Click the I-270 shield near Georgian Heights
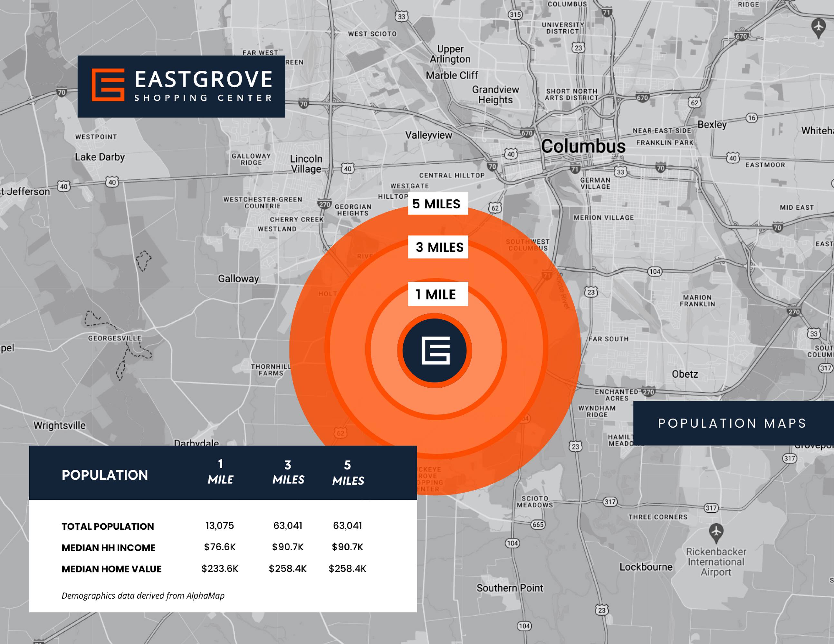The image size is (834, 644). [x=324, y=204]
